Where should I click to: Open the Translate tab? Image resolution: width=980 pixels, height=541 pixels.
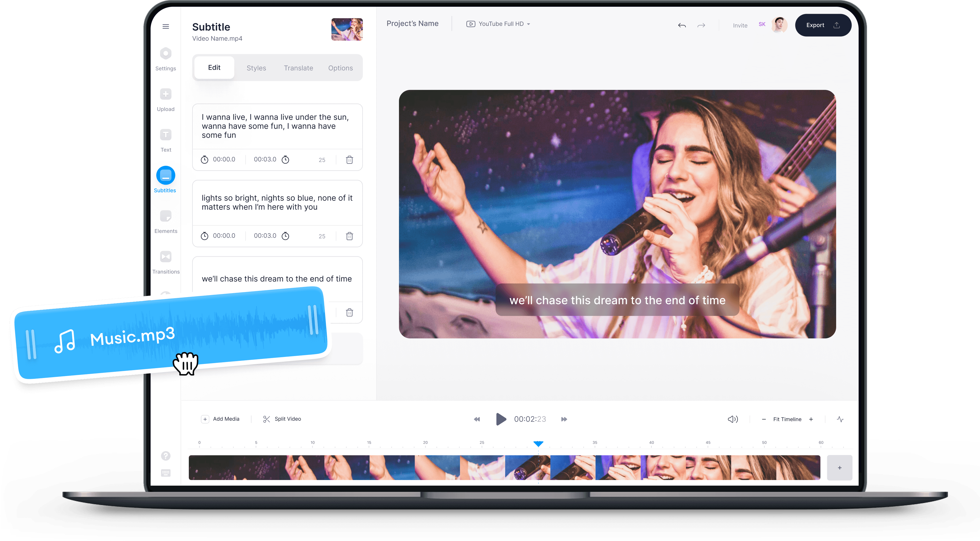tap(298, 68)
